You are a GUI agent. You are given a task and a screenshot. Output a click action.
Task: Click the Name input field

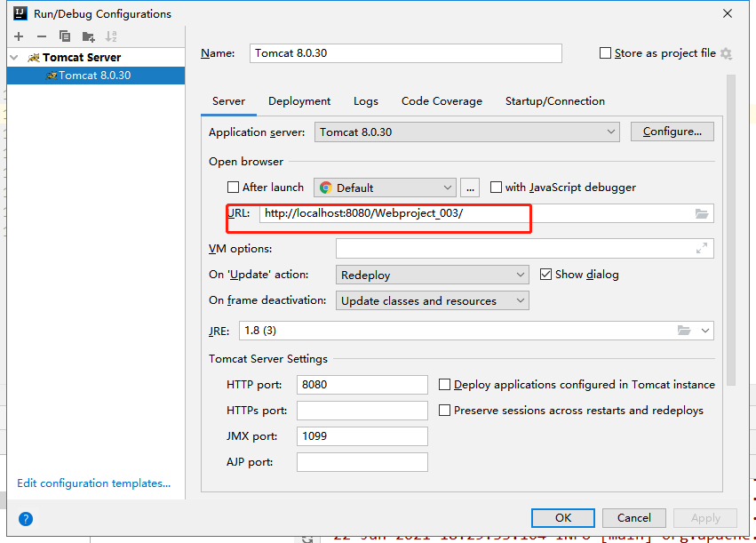click(405, 53)
